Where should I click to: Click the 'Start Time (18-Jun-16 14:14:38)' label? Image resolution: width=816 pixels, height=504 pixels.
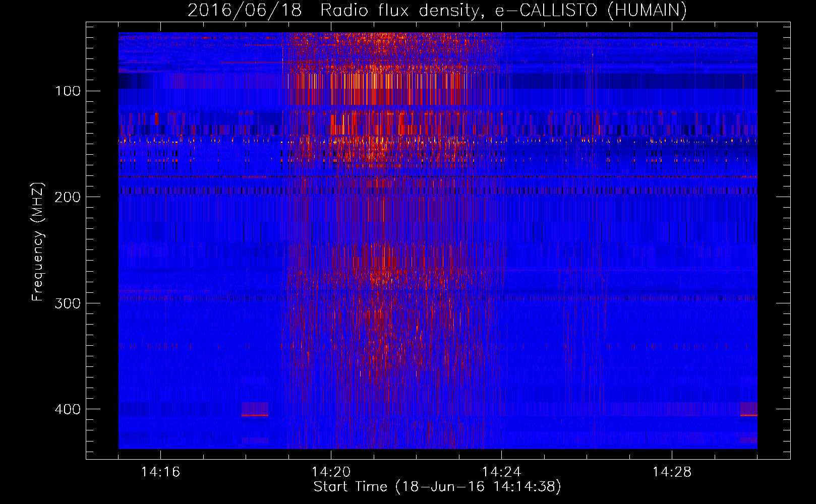click(437, 486)
